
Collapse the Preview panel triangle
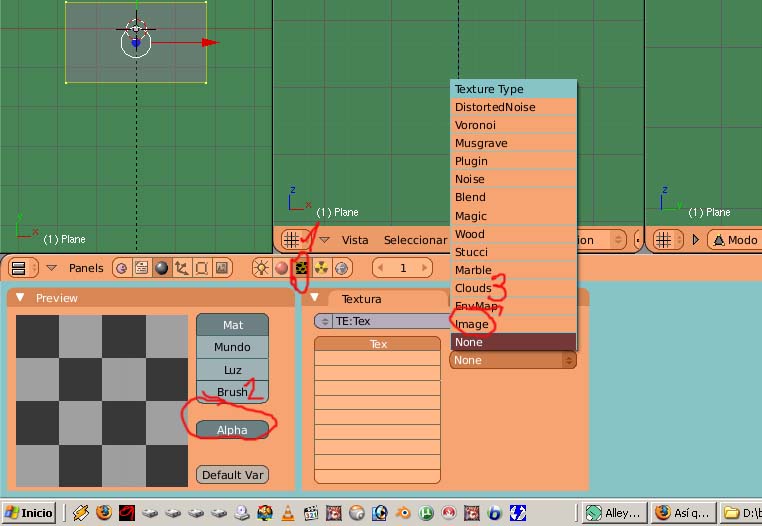click(20, 298)
